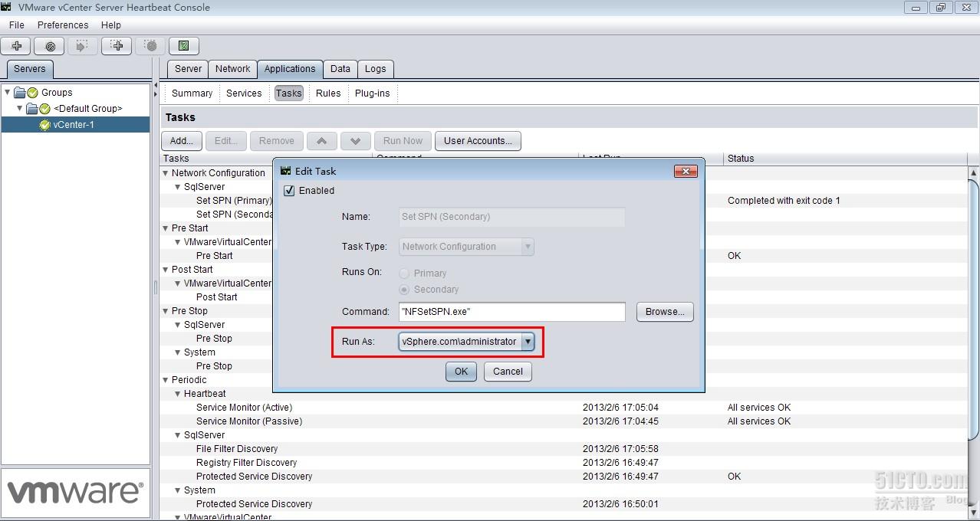Collapse the Groups tree node
The width and height of the screenshot is (980, 521).
click(x=8, y=93)
